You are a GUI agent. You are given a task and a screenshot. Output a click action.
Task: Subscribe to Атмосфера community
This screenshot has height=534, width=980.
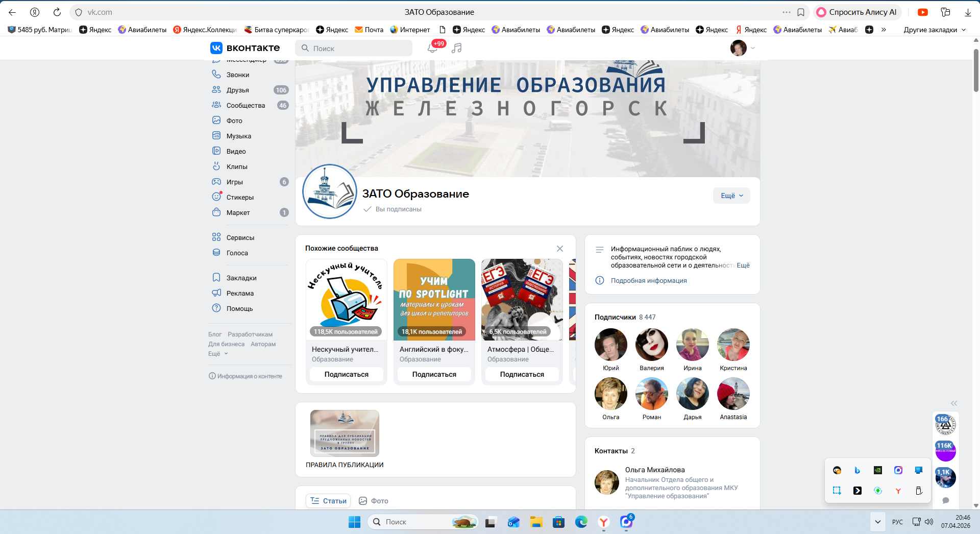(522, 374)
